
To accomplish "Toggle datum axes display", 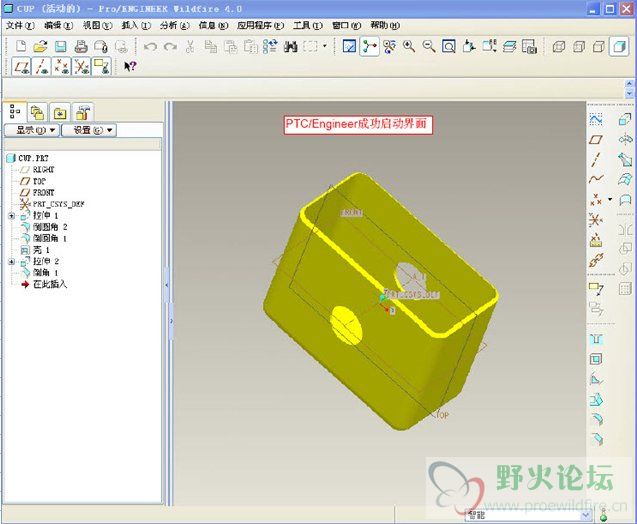I will pos(42,66).
